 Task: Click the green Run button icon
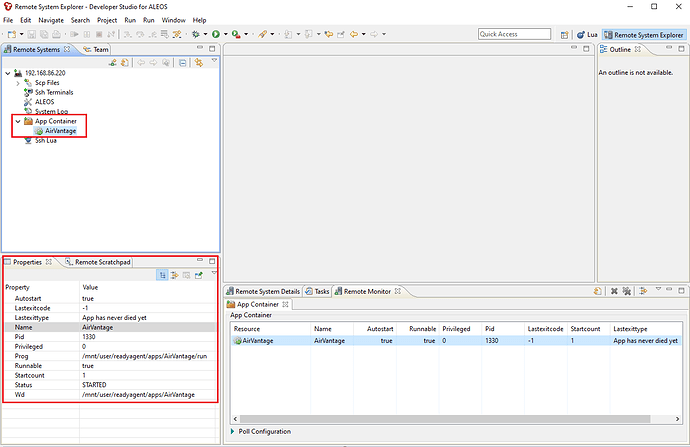[216, 34]
